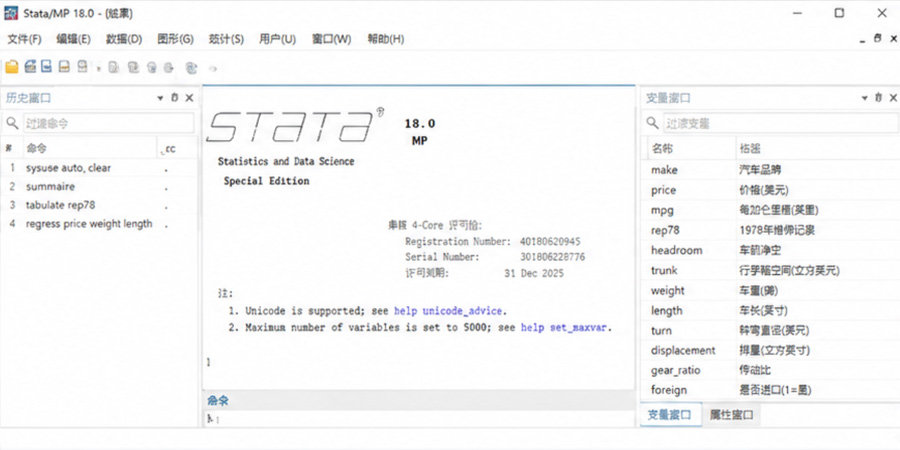Open the 帮助(H) menu
The height and width of the screenshot is (450, 900).
pos(386,39)
